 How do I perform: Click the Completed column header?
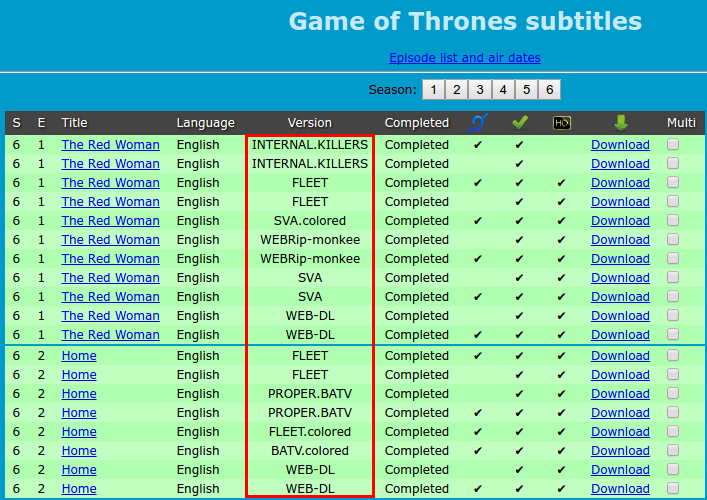click(x=417, y=123)
